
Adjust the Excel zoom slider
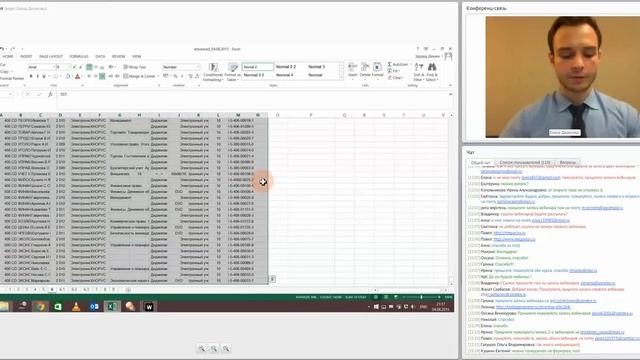(x=421, y=297)
